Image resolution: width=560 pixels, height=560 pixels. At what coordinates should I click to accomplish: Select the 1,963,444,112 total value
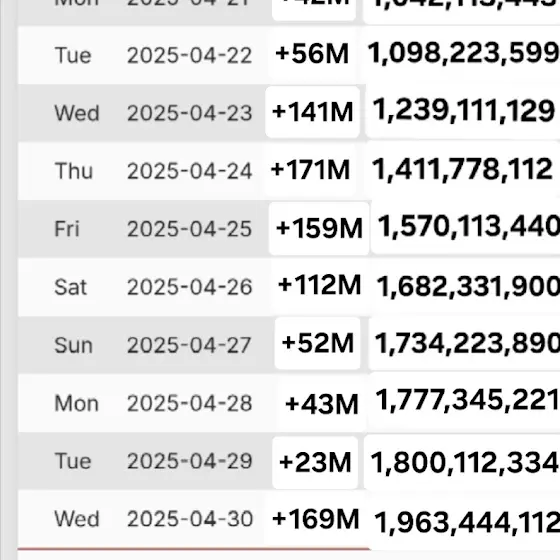click(x=467, y=522)
